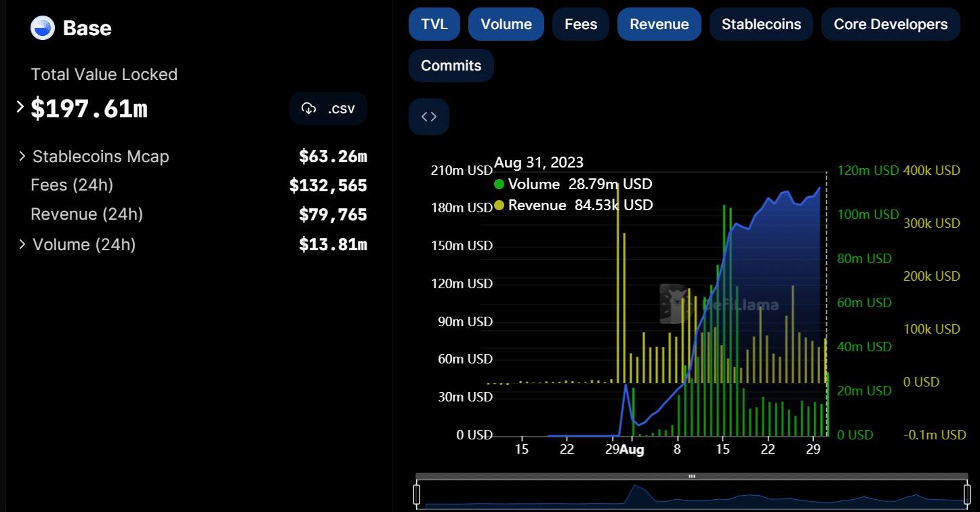Image resolution: width=980 pixels, height=512 pixels.
Task: Click the Volume 28.79m USD tooltip entry
Action: [x=573, y=184]
